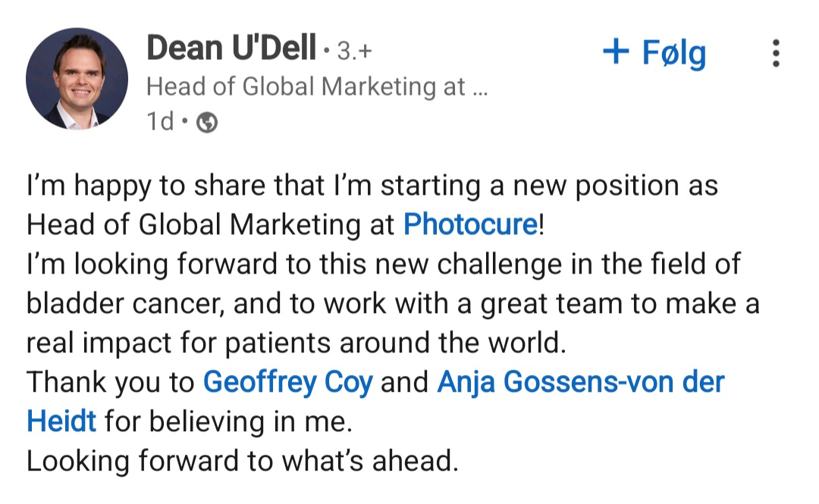Open Anja Gossens-von der tagged mention
Viewport: 819px width, 504px height.
coord(581,382)
